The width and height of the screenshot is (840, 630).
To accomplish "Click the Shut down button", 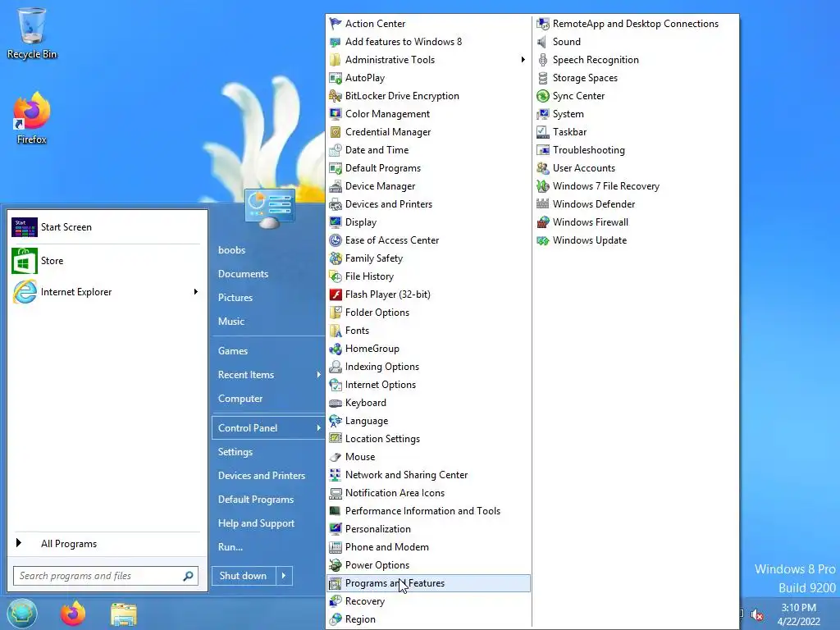I will click(x=244, y=575).
